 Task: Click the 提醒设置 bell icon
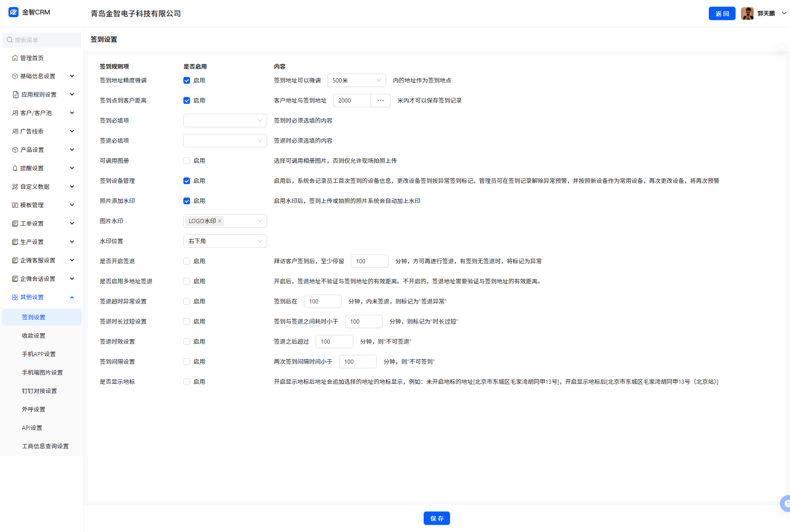point(15,168)
